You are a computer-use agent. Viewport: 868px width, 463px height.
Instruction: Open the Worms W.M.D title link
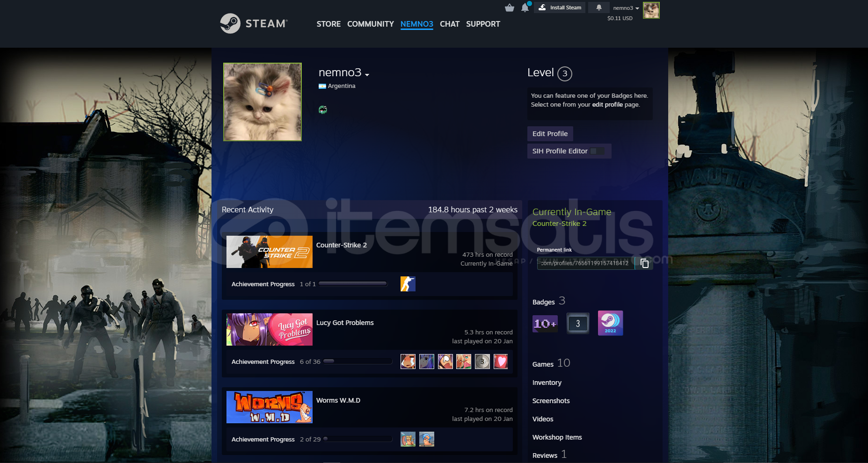coord(338,400)
